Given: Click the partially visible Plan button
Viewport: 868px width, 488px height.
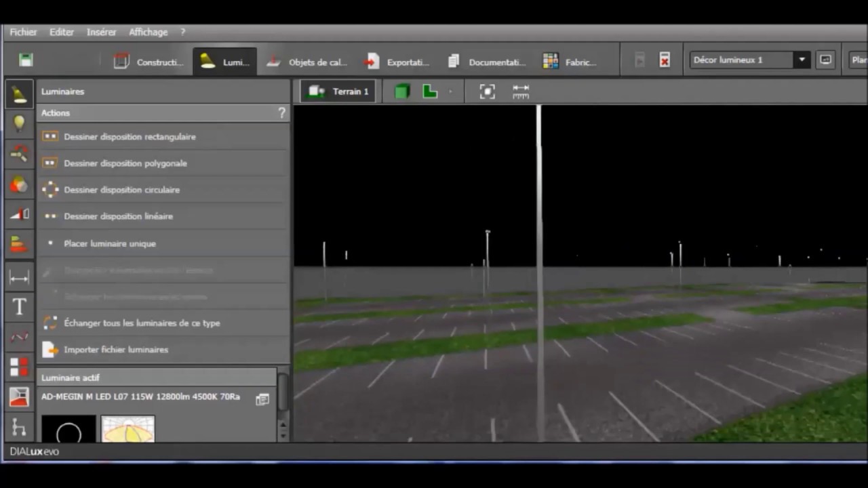Looking at the screenshot, I should point(858,60).
